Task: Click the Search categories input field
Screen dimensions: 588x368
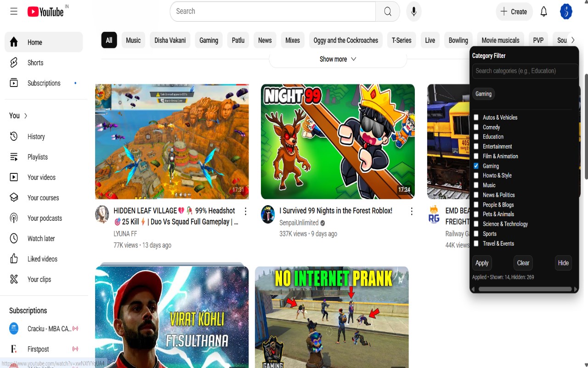Action: 525,71
